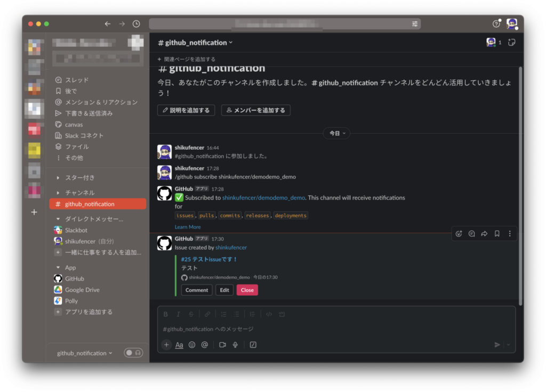Reply in thread to the message
The image size is (546, 392).
pyautogui.click(x=471, y=234)
